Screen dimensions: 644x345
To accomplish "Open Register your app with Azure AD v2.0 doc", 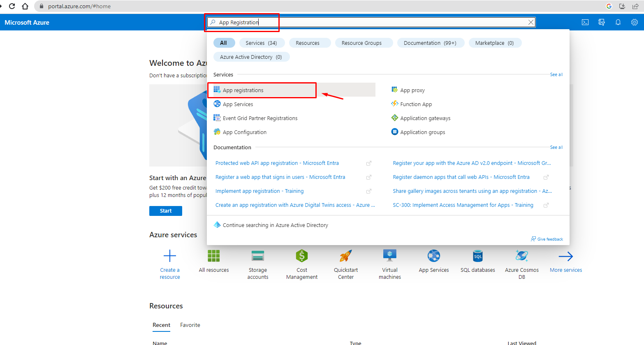I will 472,163.
